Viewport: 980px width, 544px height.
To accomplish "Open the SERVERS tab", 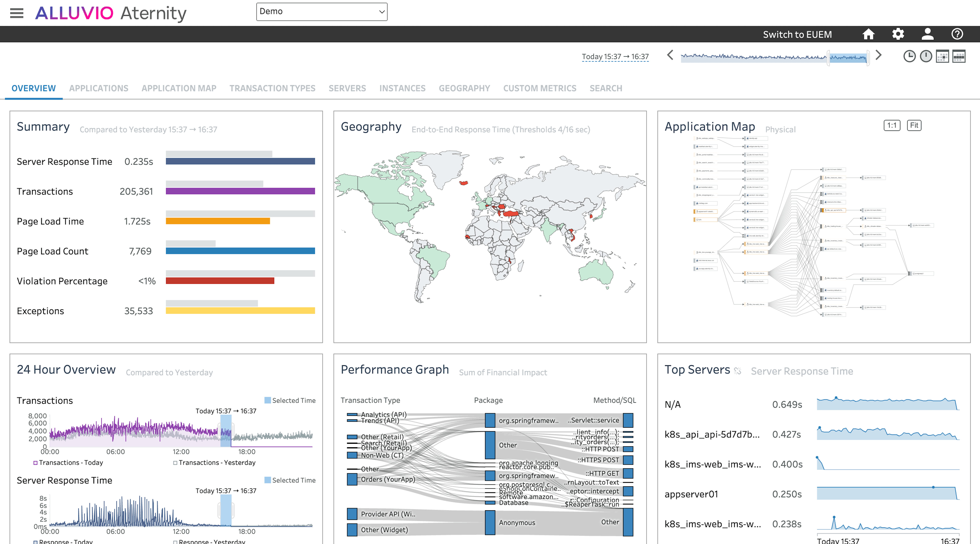I will pos(347,88).
